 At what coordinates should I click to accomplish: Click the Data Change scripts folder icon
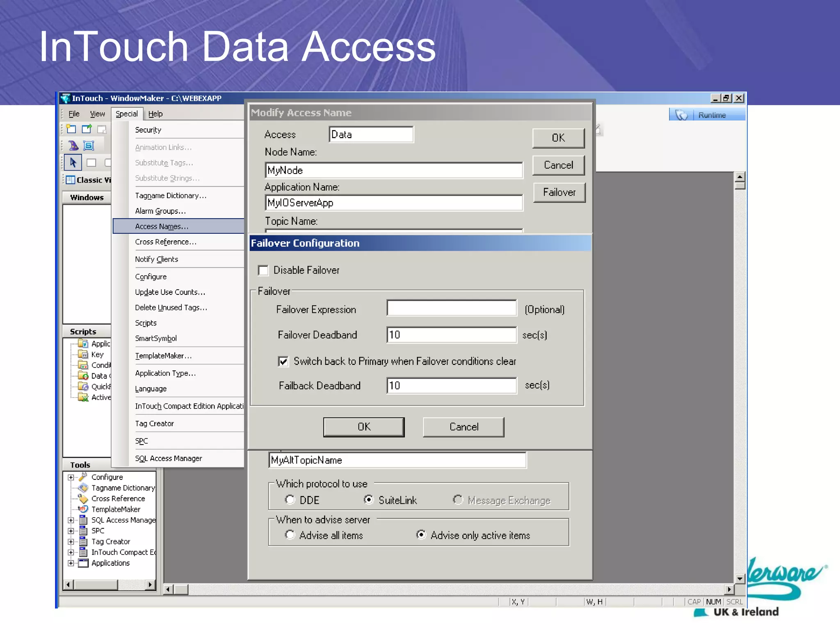click(83, 375)
